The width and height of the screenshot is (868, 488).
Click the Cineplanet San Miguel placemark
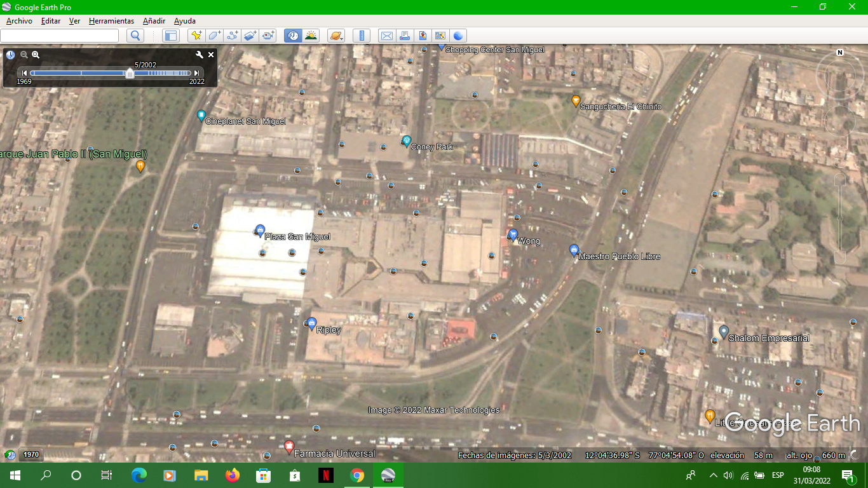(201, 115)
